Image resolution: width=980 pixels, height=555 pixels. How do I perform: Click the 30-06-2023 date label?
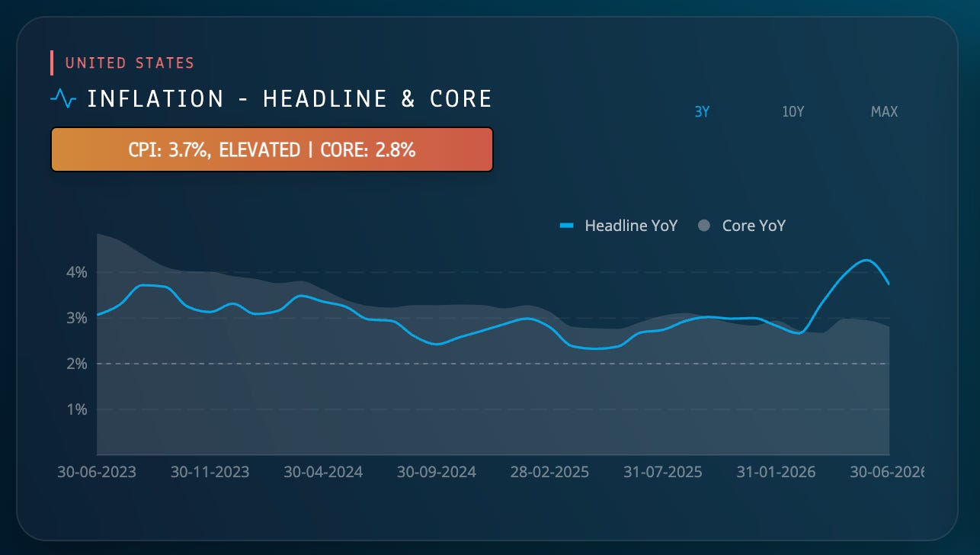(x=97, y=472)
